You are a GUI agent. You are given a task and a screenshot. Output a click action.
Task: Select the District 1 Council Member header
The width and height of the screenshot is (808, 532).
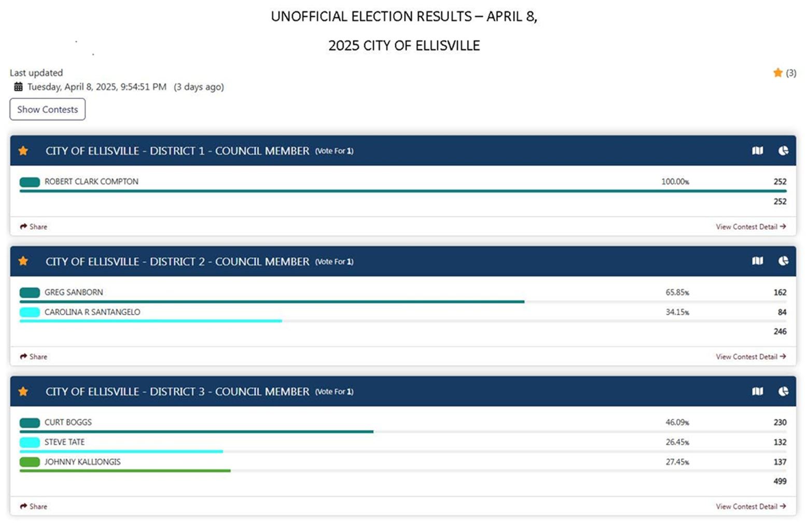click(x=179, y=151)
